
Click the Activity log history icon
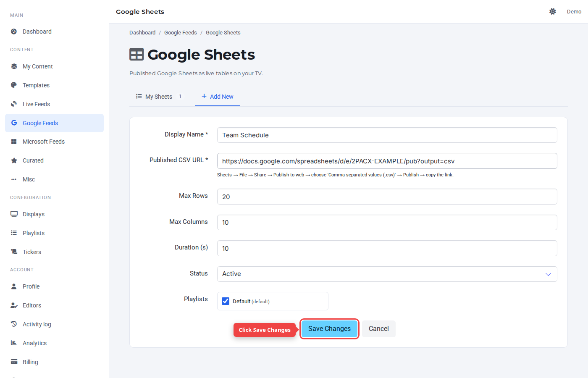click(x=14, y=324)
